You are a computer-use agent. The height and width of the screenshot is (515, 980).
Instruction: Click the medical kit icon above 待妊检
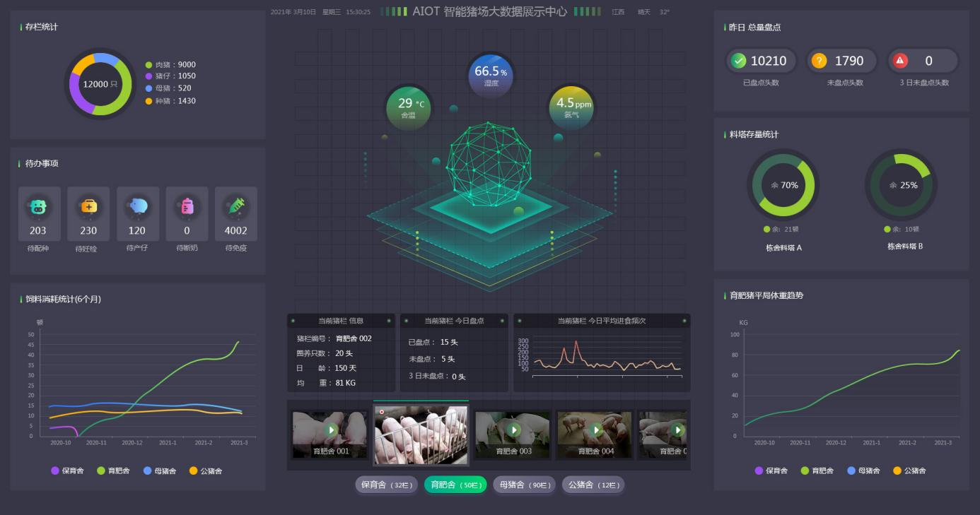(x=88, y=206)
